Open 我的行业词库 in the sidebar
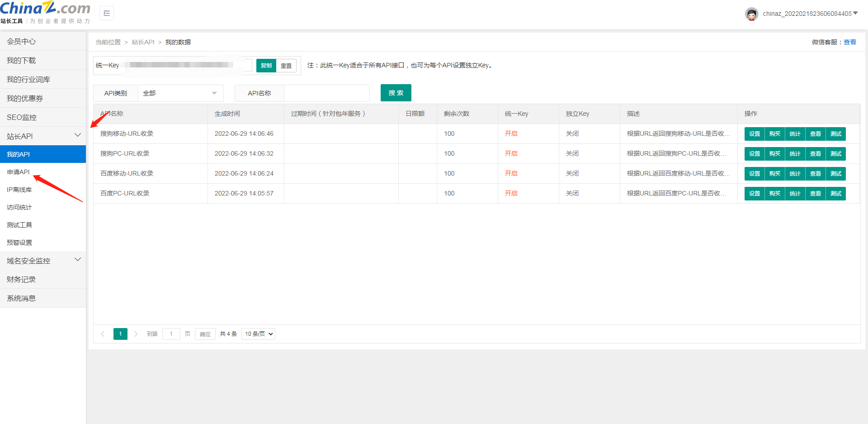Screen dimensions: 868x424 43,79
